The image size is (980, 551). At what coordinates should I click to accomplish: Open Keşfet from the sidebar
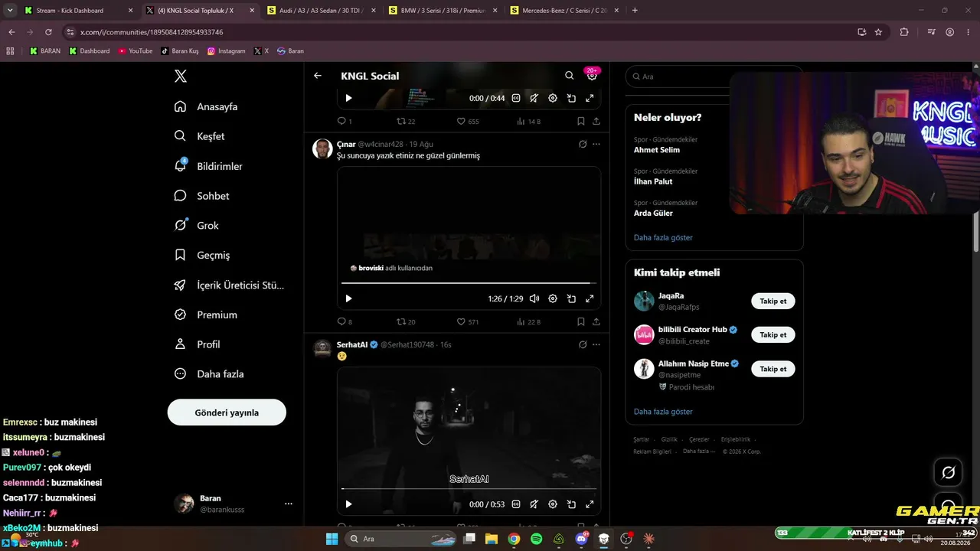[x=200, y=136]
